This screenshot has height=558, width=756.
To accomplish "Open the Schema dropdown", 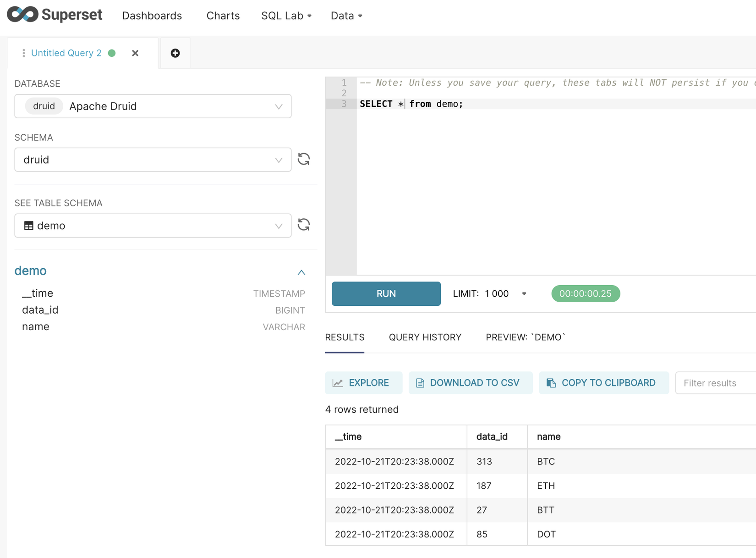I will (x=153, y=160).
